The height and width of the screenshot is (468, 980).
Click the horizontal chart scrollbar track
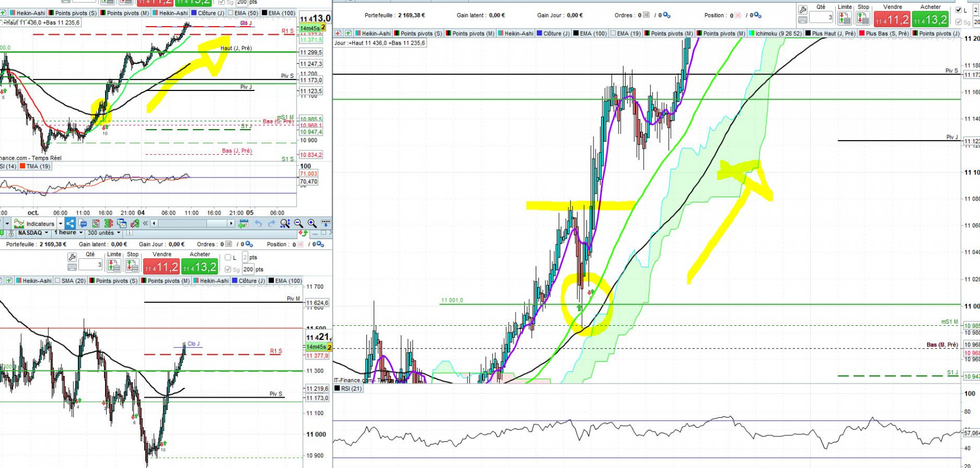(x=193, y=223)
